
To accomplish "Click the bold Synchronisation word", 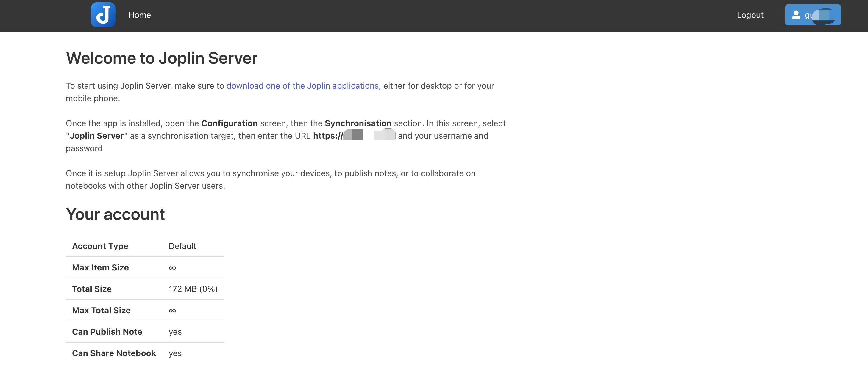I will pos(358,123).
